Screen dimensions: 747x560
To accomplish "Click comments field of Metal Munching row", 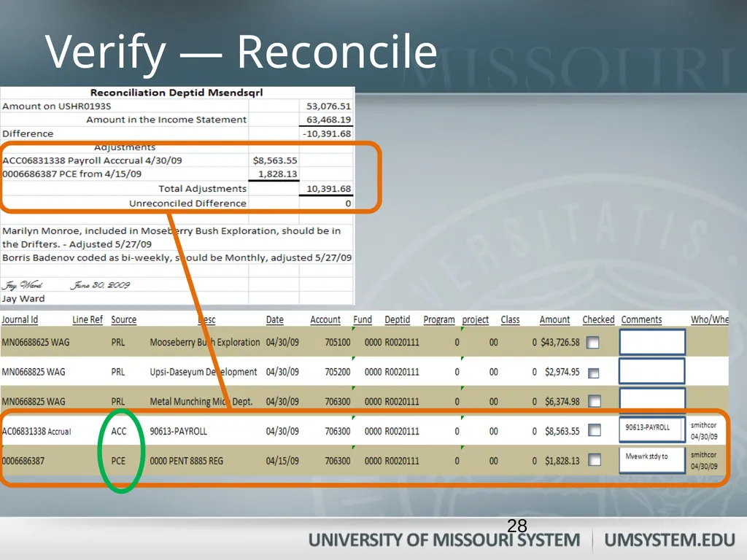I will [x=651, y=399].
